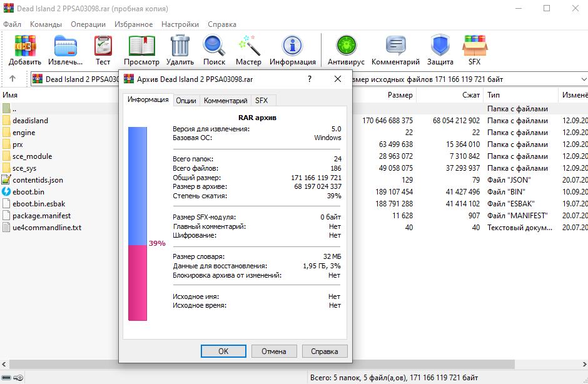Select the ue4commandline.txt file
Viewport: 588px width, 384px height.
pos(47,228)
